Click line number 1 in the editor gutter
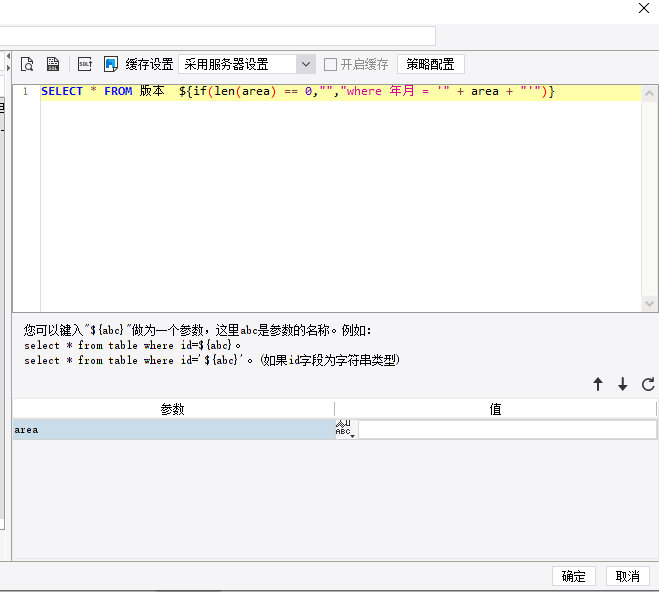The height and width of the screenshot is (592, 659). (26, 92)
